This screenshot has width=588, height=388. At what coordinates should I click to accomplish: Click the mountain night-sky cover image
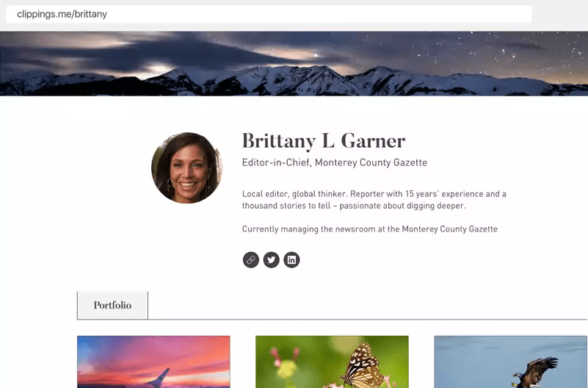[x=294, y=63]
